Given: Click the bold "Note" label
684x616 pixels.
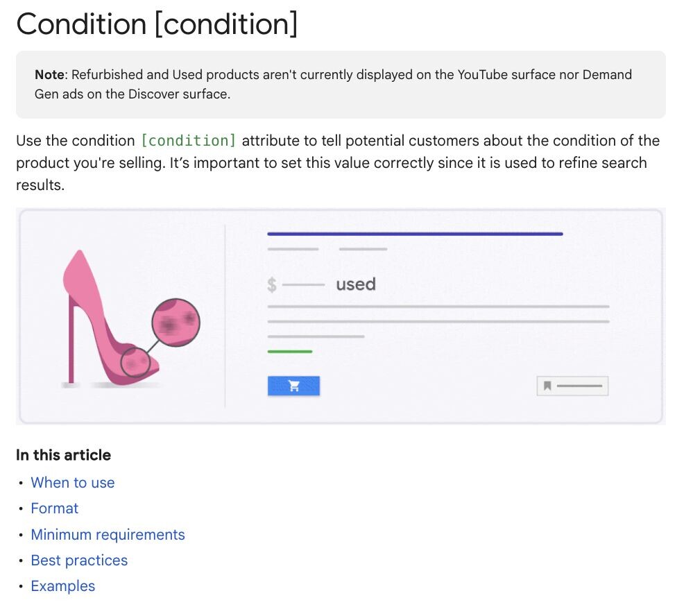Looking at the screenshot, I should tap(49, 75).
